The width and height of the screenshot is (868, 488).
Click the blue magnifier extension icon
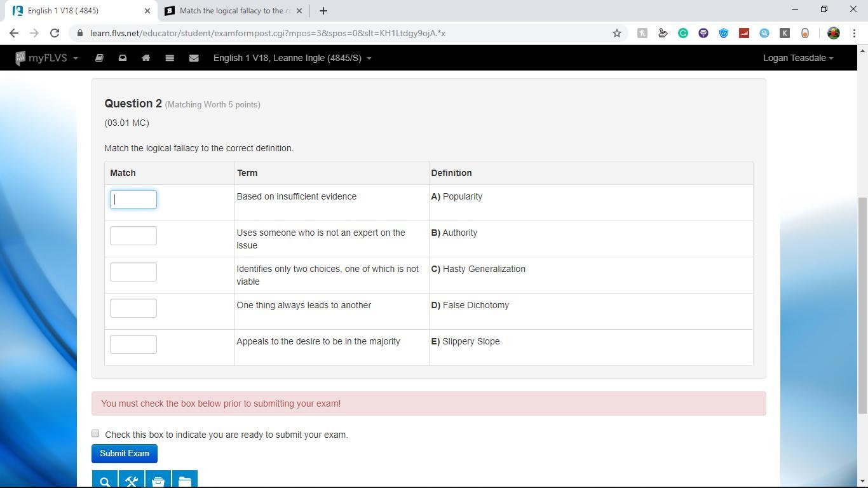pos(764,33)
